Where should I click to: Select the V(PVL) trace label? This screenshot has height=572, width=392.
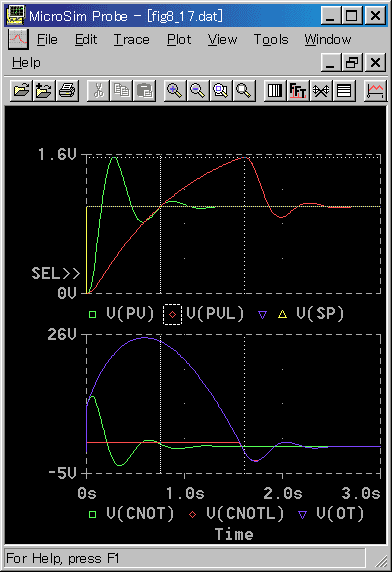(x=215, y=313)
